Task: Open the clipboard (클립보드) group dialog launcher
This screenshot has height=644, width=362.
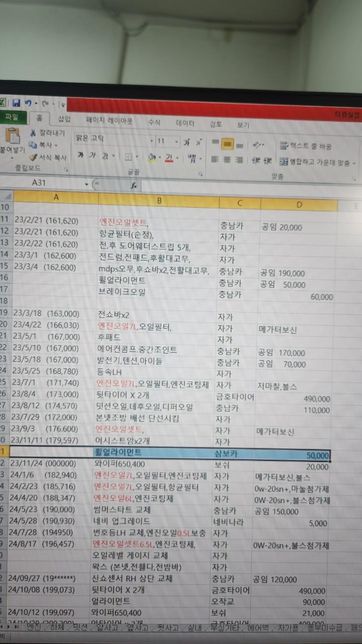Action: [x=67, y=170]
